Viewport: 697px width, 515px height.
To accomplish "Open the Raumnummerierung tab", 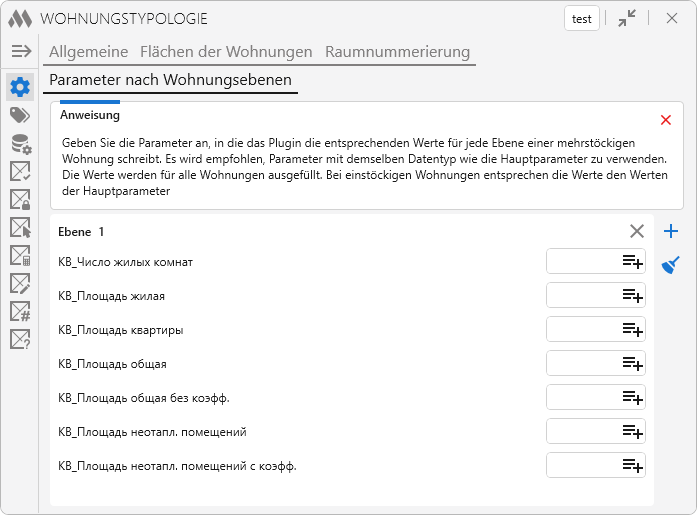I will 397,52.
